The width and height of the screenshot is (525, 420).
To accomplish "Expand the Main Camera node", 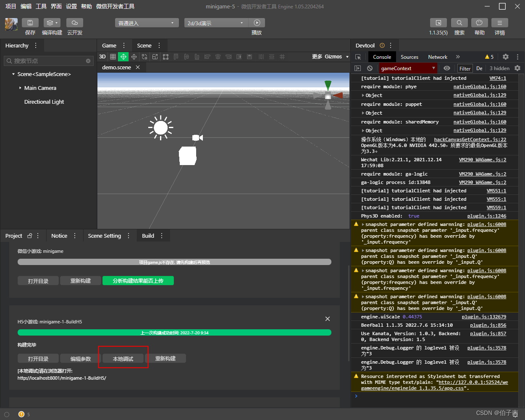I will (x=20, y=88).
